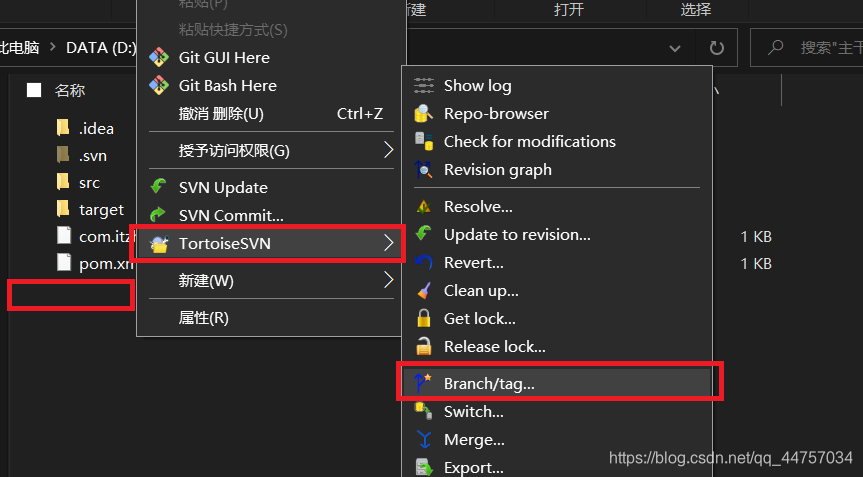Expand the 新建(W) submenu arrow
The image size is (863, 477).
coord(388,281)
